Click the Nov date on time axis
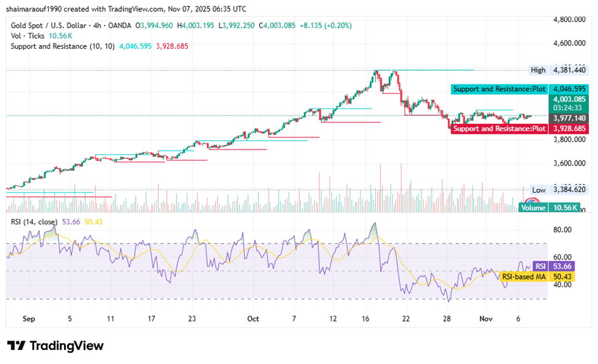Viewport: 598px width, 364px height. (486, 319)
